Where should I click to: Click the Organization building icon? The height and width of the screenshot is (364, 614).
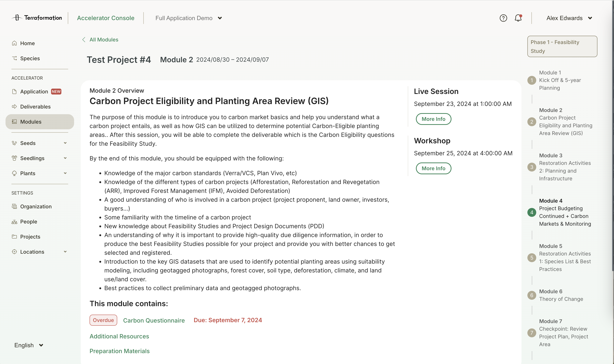(x=15, y=206)
